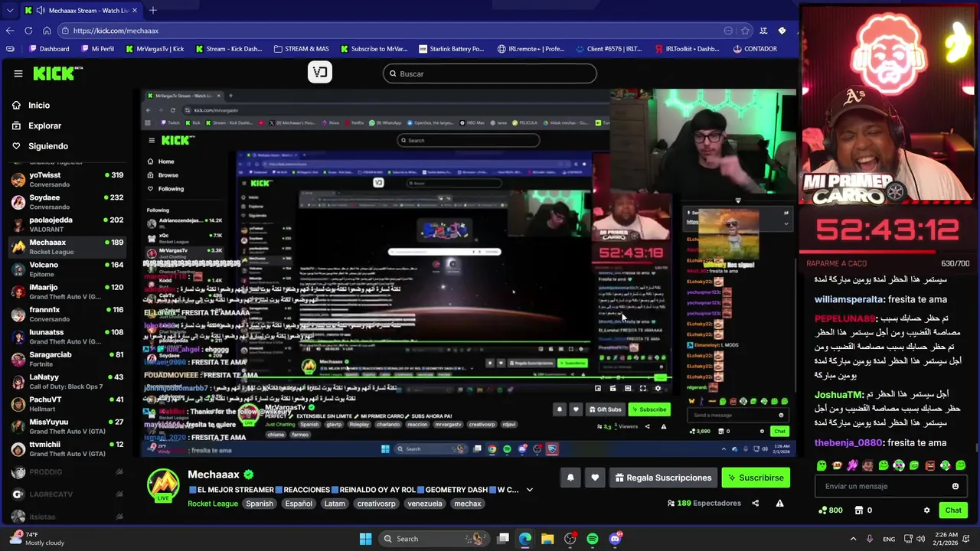The width and height of the screenshot is (980, 551).
Task: Go back with the browser back arrow
Action: pyautogui.click(x=10, y=31)
